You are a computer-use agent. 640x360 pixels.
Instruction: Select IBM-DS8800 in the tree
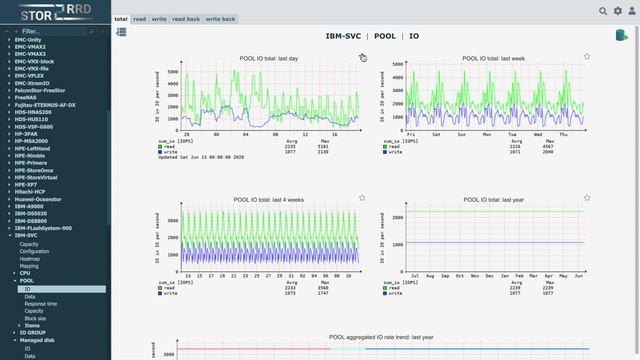(31, 221)
